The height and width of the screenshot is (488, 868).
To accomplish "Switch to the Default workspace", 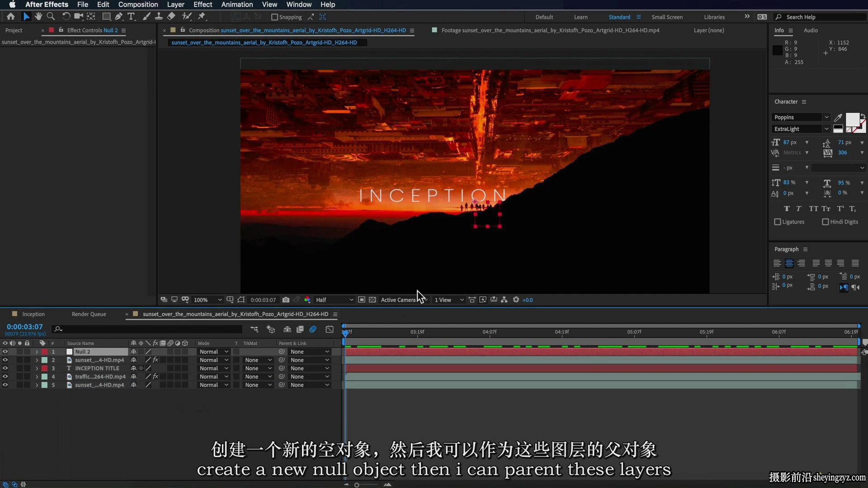I will pos(544,17).
